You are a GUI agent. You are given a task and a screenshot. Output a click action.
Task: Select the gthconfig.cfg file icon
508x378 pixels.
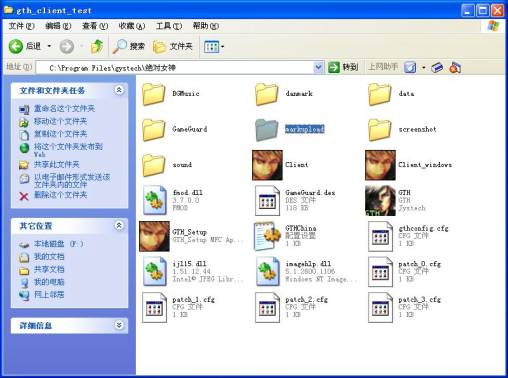(380, 236)
